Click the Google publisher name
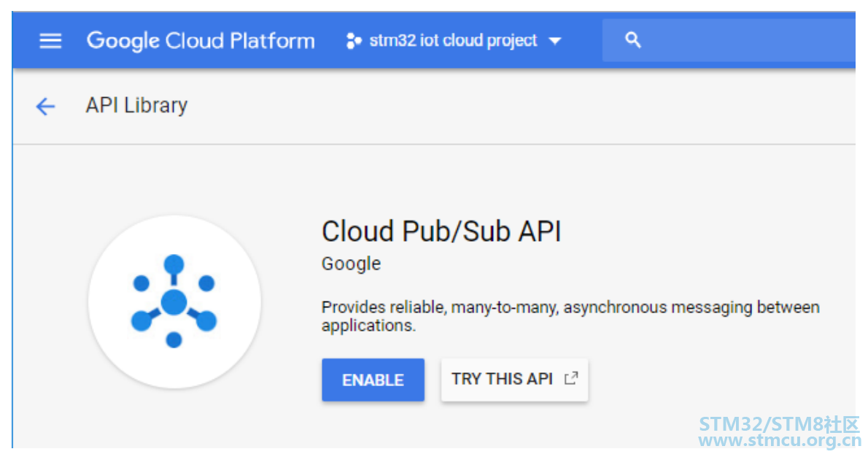The image size is (868, 457). pos(351,264)
